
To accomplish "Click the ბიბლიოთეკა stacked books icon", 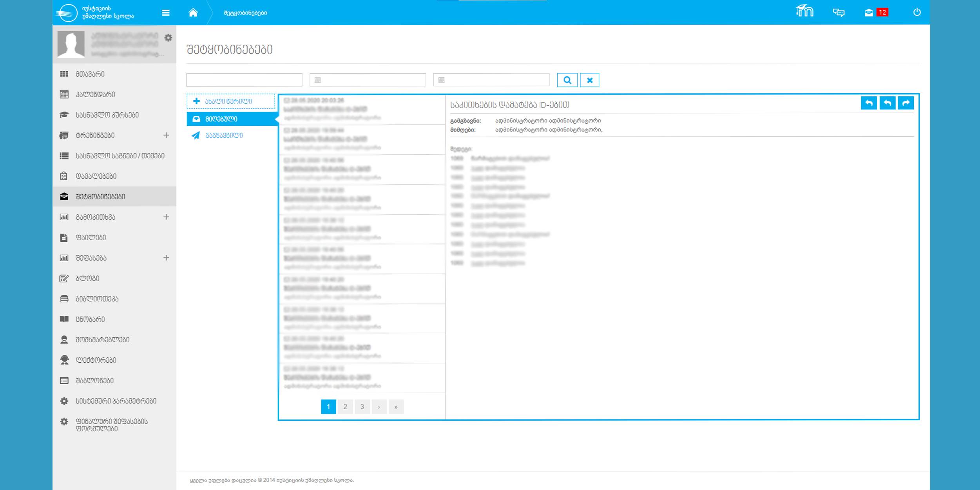I will (64, 298).
